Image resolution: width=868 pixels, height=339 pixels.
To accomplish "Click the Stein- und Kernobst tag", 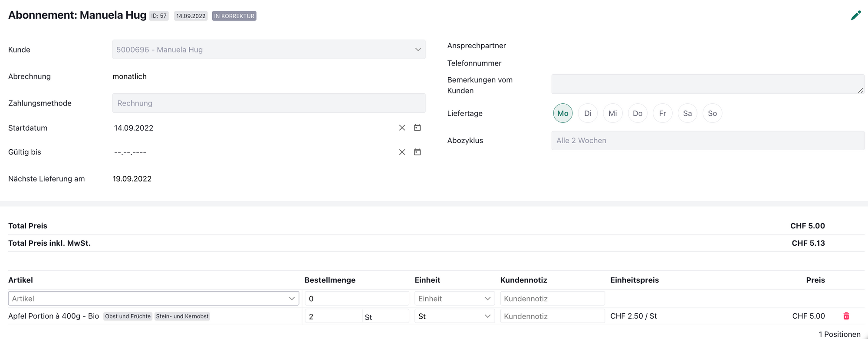I will point(182,316).
